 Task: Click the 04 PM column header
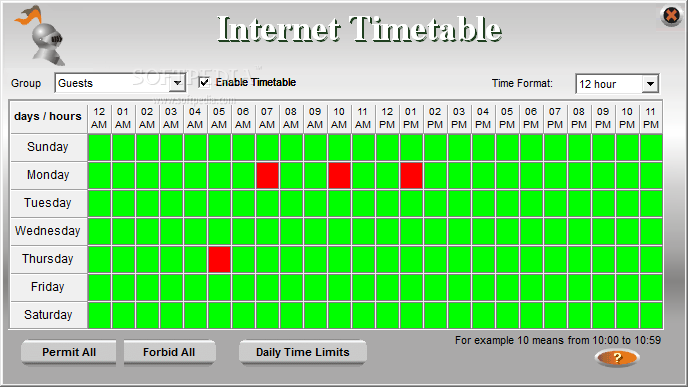483,118
